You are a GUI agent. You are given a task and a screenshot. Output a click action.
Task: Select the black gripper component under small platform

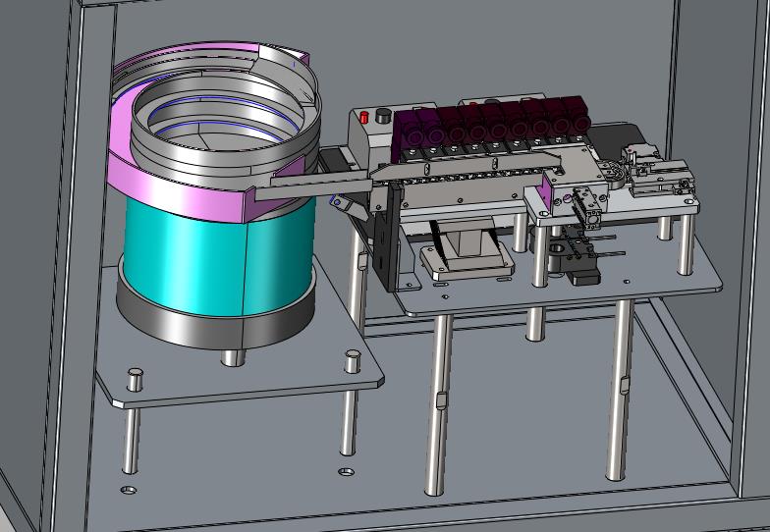[x=575, y=255]
